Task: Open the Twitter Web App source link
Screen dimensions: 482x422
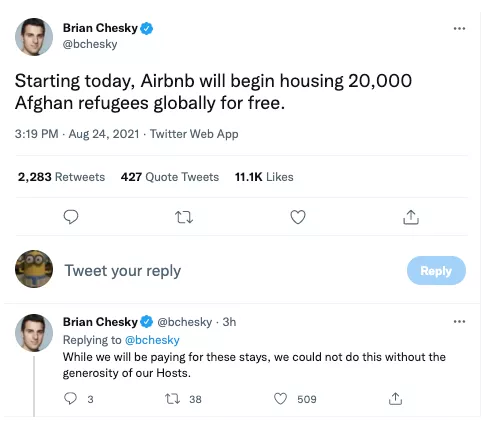Action: point(194,134)
